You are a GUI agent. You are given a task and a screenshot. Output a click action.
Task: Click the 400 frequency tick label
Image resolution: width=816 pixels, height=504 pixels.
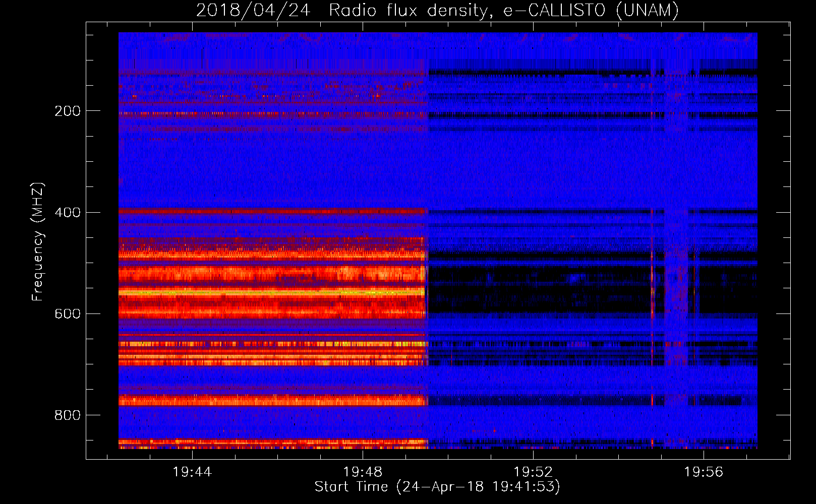coord(68,212)
